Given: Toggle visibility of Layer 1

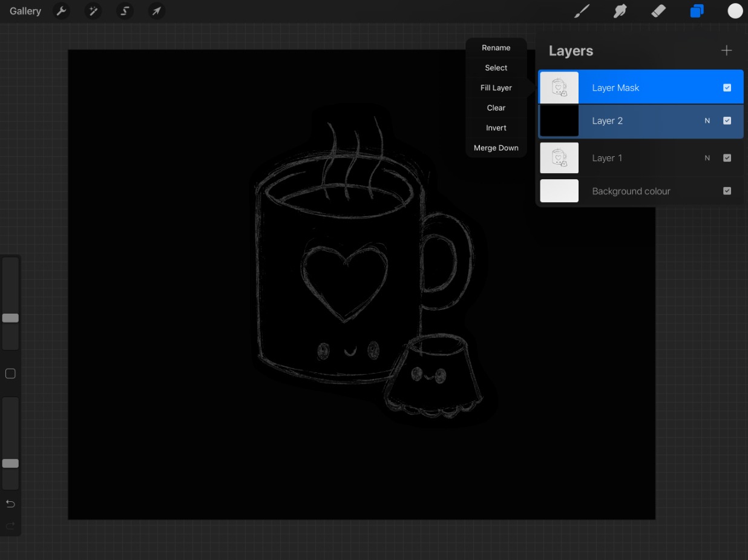Looking at the screenshot, I should 727,157.
